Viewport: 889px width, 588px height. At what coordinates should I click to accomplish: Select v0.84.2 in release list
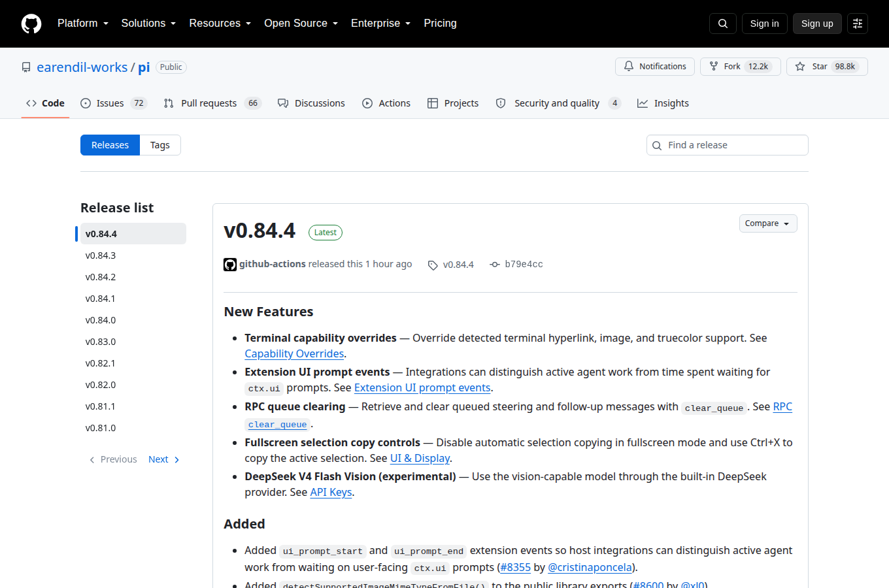pos(133,277)
